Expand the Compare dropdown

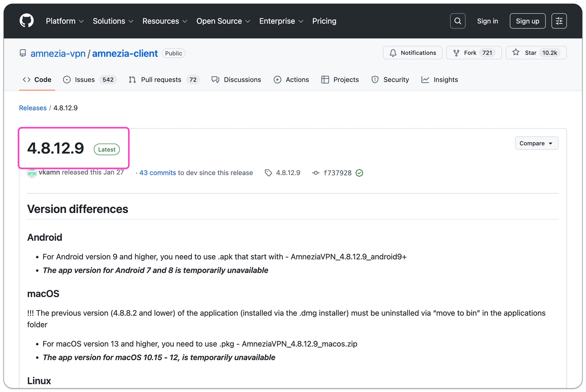[x=536, y=143]
